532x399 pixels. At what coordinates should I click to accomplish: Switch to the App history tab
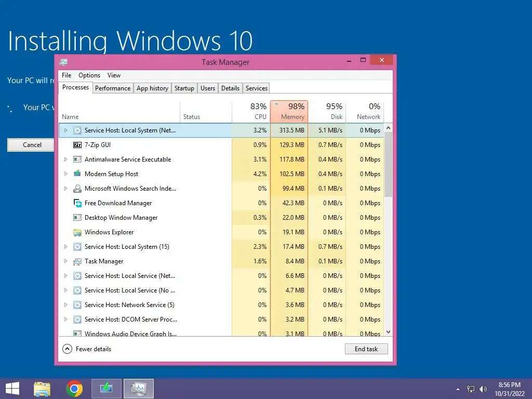pos(152,88)
